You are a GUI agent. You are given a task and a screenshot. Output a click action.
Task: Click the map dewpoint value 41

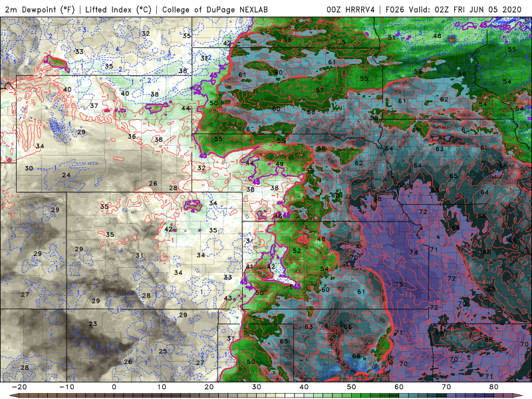pyautogui.click(x=249, y=267)
